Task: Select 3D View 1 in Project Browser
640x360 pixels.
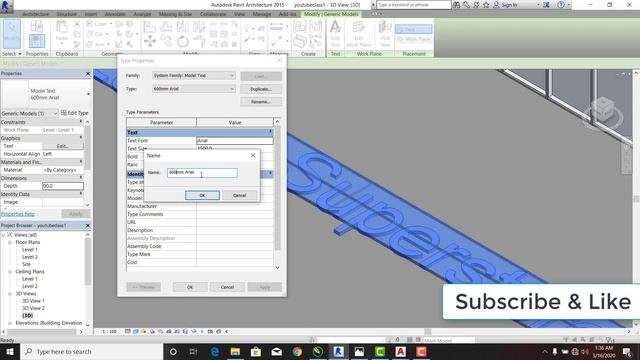Action: 33,301
